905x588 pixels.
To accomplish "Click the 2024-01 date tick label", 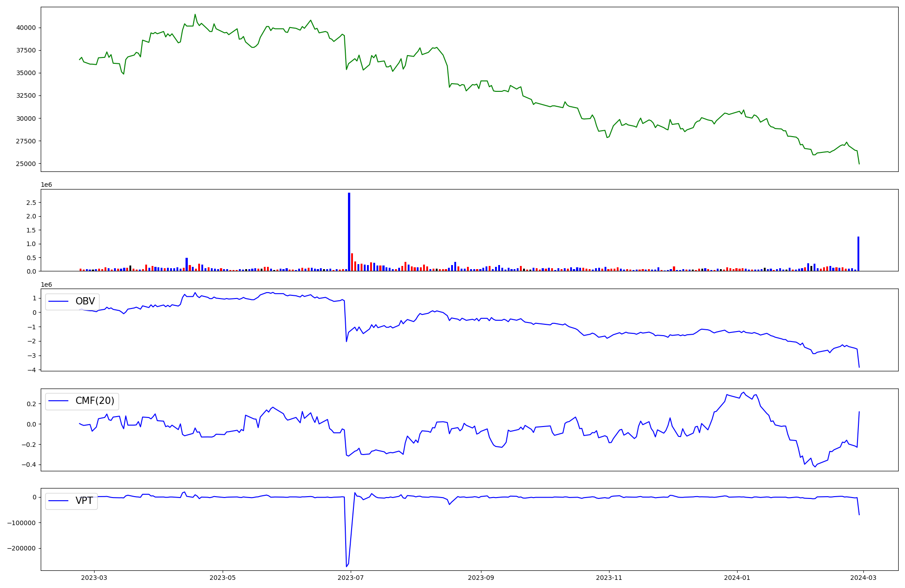I will tap(737, 578).
